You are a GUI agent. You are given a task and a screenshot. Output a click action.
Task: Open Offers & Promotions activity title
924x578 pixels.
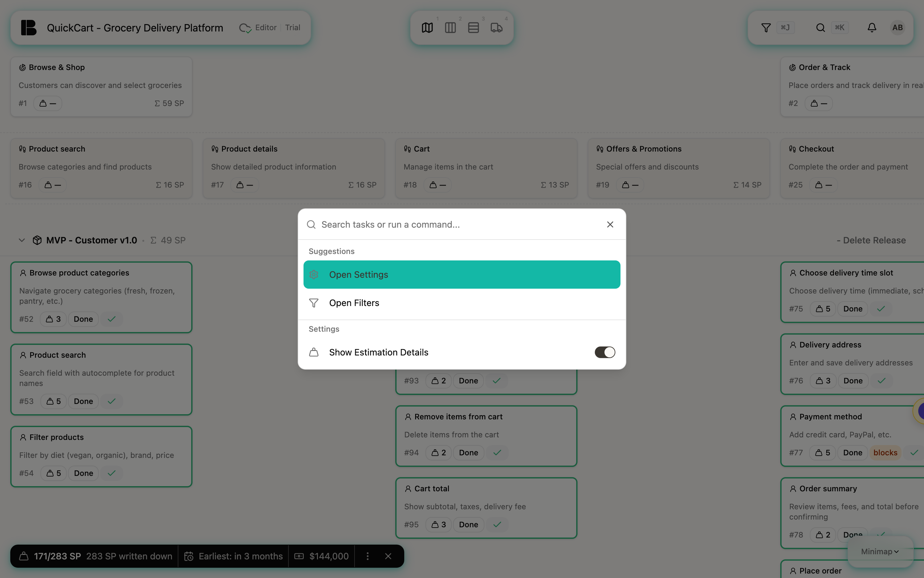tap(644, 149)
